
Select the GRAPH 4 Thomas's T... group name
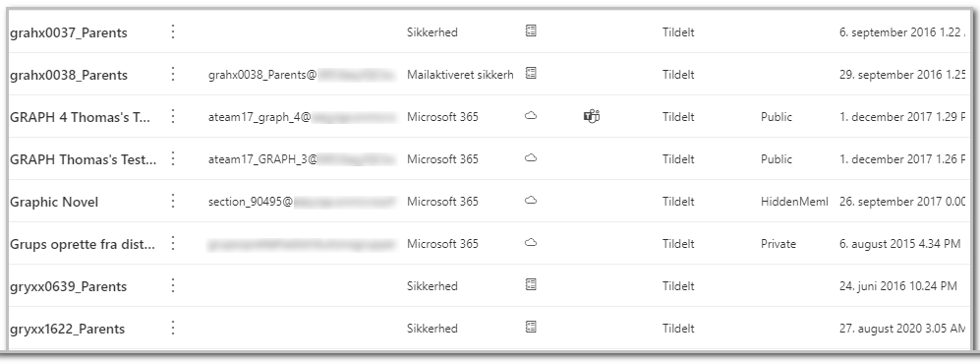[x=80, y=117]
